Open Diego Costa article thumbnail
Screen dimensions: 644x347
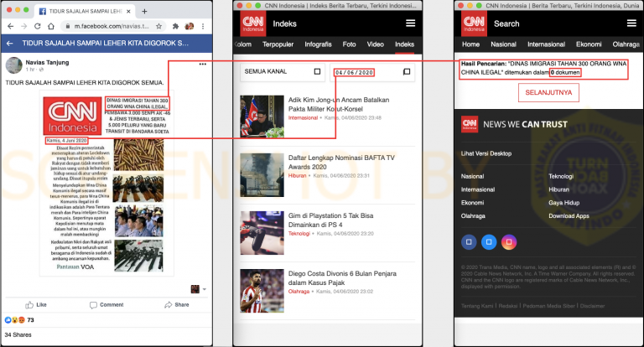tap(262, 291)
